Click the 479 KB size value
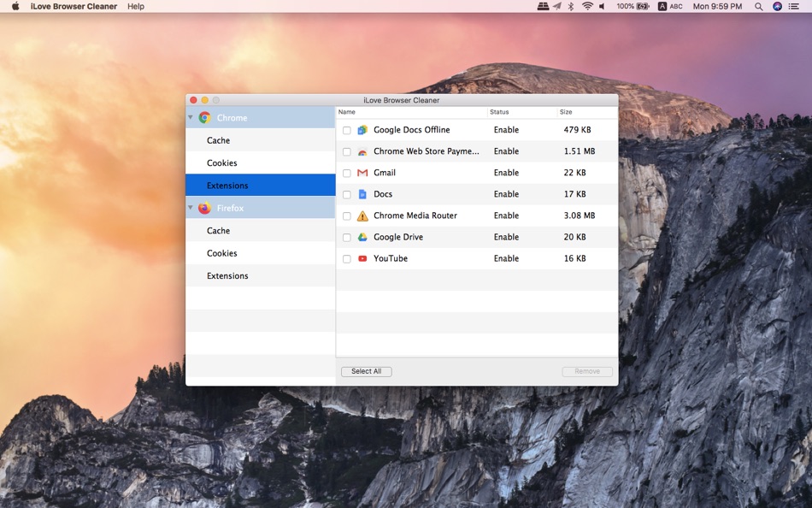 [578, 130]
